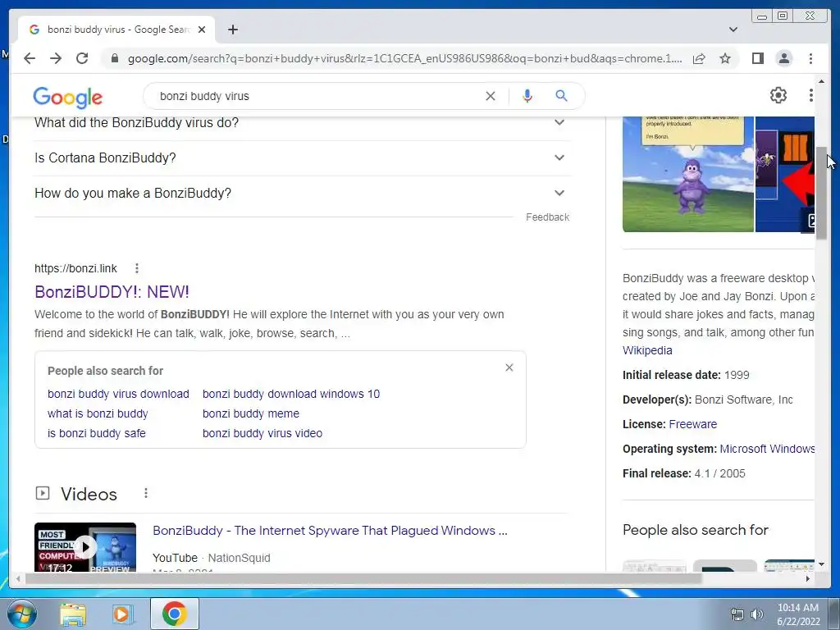The height and width of the screenshot is (630, 840).
Task: Close the People also search for box
Action: click(x=509, y=367)
